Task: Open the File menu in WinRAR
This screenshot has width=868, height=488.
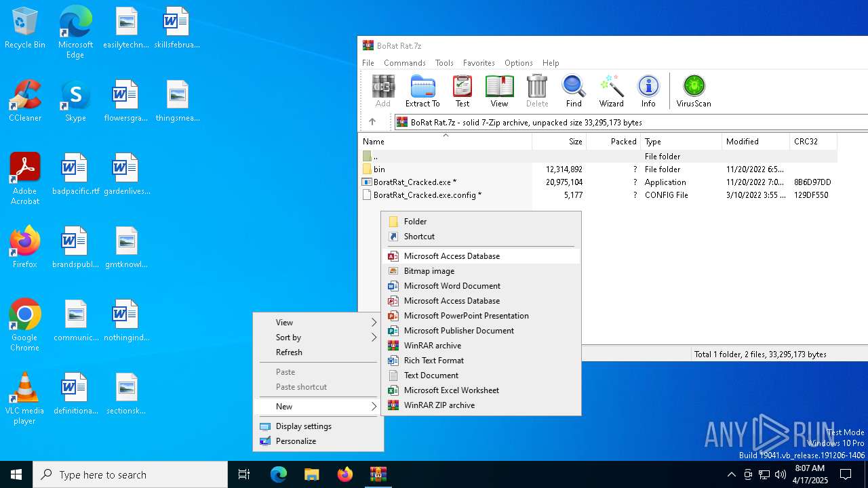Action: (x=368, y=62)
